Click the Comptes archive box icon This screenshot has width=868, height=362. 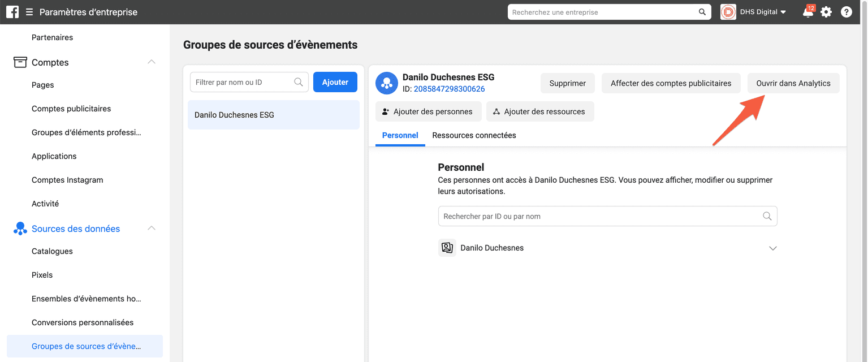tap(20, 62)
